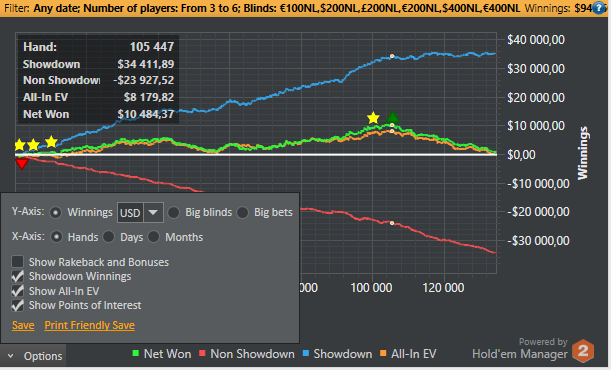
Task: Click the Hold'em Manager 2 logo icon
Action: coord(583,351)
